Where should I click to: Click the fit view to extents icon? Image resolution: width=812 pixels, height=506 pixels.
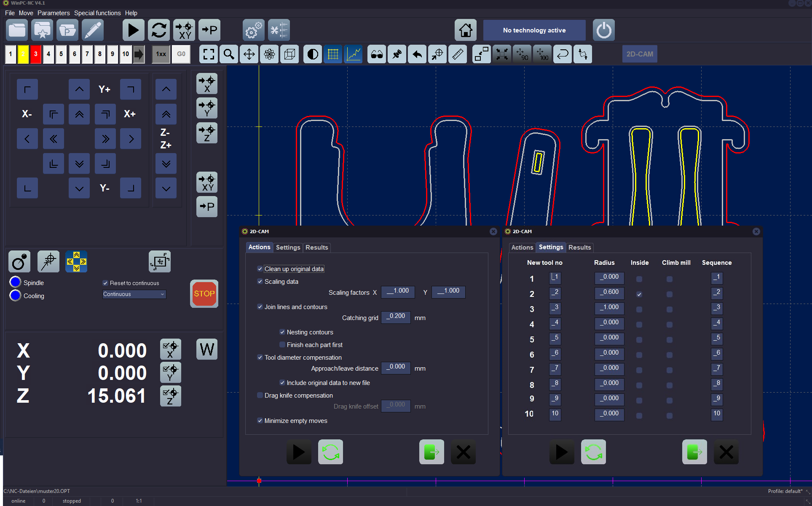coord(208,54)
